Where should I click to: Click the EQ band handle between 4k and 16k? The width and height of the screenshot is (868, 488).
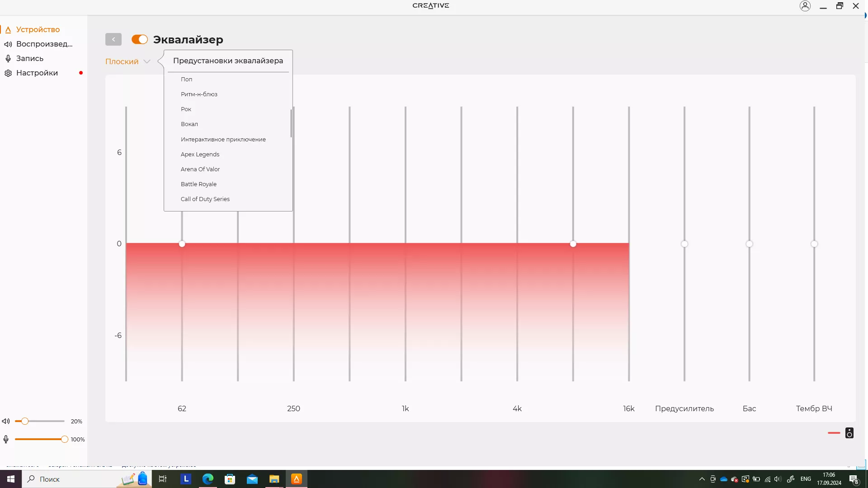pyautogui.click(x=573, y=244)
